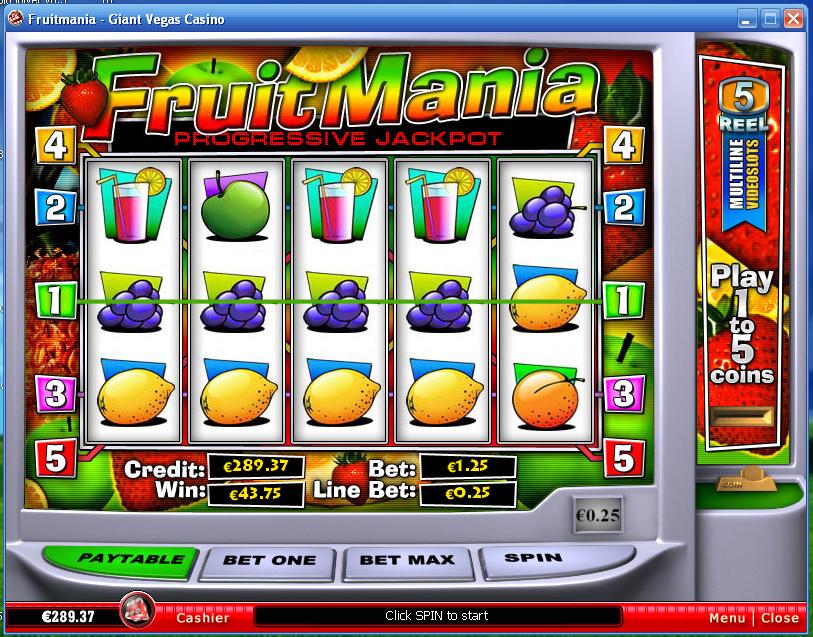Open the Cashier

[203, 617]
